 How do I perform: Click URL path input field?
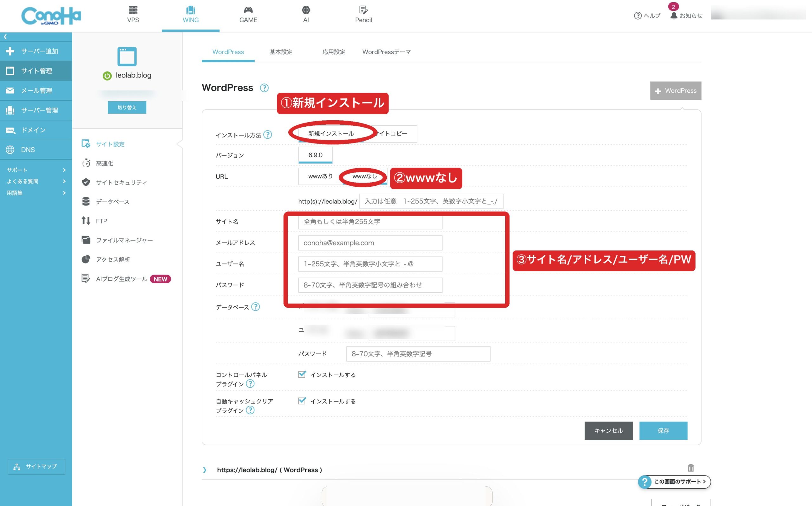pyautogui.click(x=431, y=201)
